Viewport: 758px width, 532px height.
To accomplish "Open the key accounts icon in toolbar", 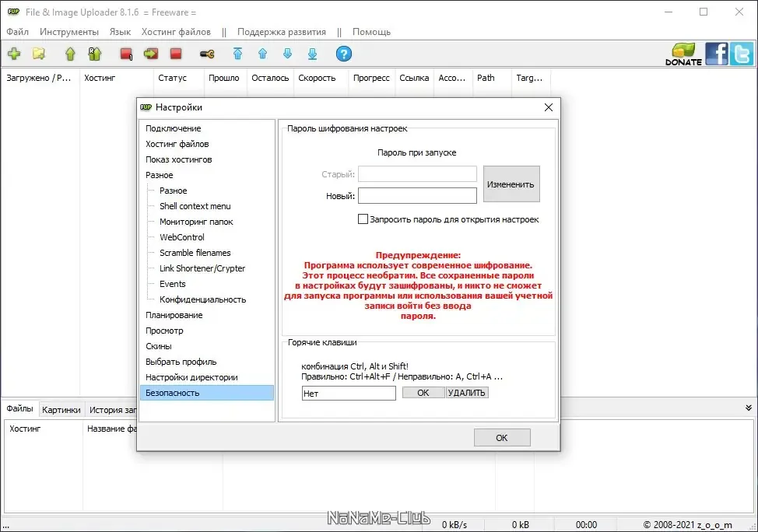I will pos(207,54).
